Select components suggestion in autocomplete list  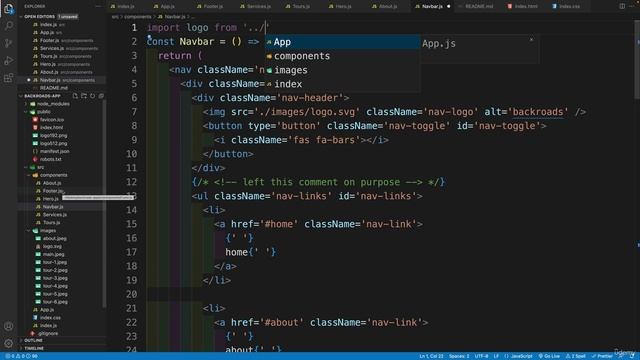[x=342, y=56]
